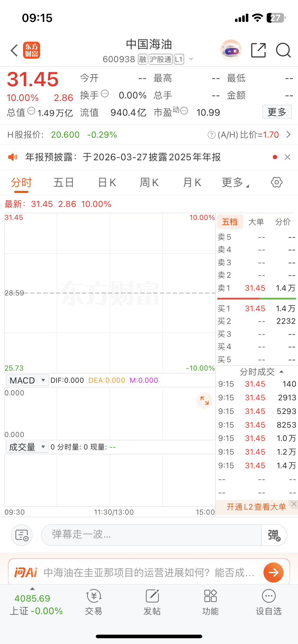Image resolution: width=298 pixels, height=644 pixels.
Task: Switch to 分时 chart tab
Action: click(x=21, y=183)
